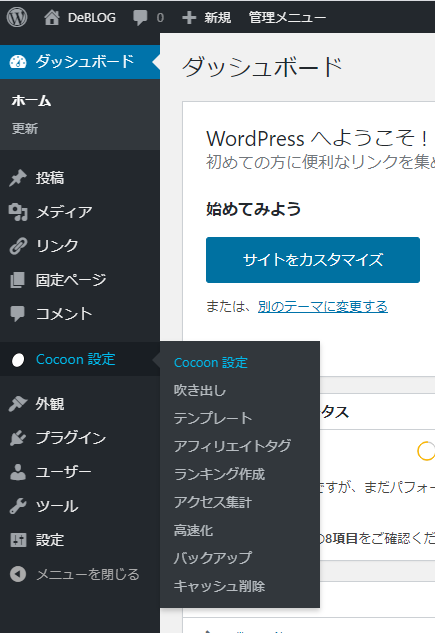Select ランキング作成 in flyout submenu
Image resolution: width=435 pixels, height=633 pixels.
(x=219, y=474)
